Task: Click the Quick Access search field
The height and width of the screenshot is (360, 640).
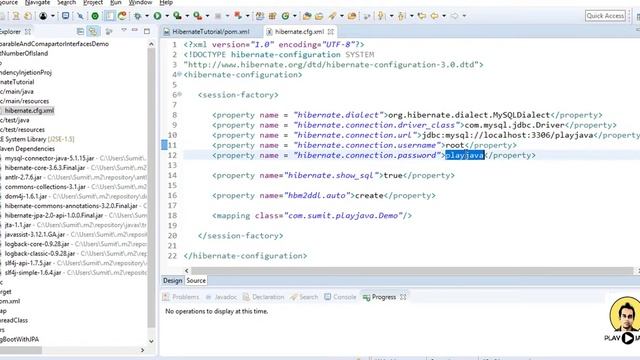Action: tap(605, 16)
